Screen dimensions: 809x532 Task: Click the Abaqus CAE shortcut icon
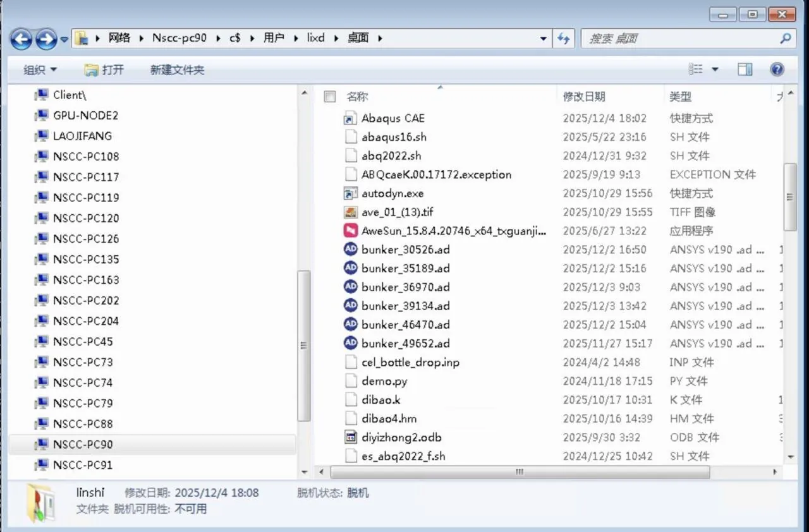click(350, 118)
